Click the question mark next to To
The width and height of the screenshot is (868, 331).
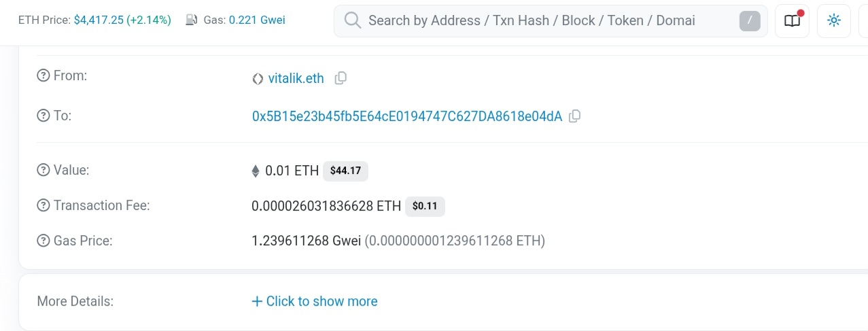click(44, 116)
